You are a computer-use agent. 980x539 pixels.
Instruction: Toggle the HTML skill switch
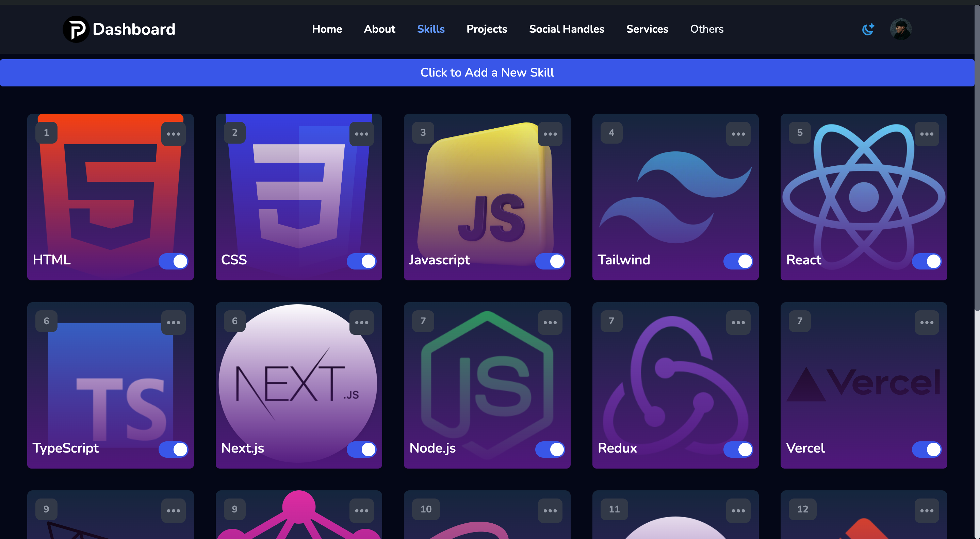pyautogui.click(x=173, y=261)
